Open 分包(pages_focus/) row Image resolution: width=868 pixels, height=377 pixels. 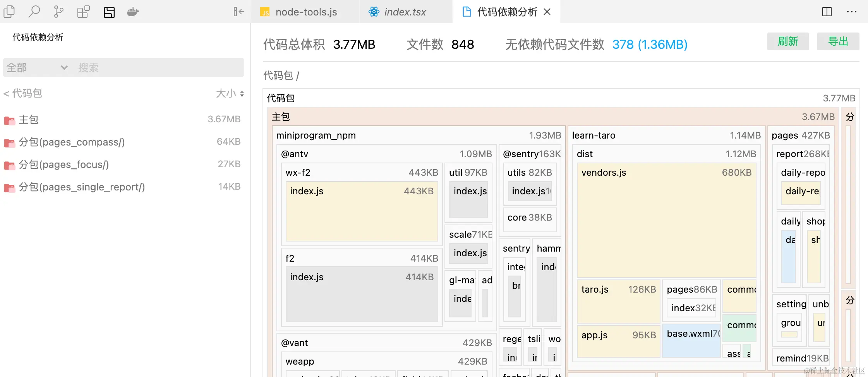tap(124, 164)
